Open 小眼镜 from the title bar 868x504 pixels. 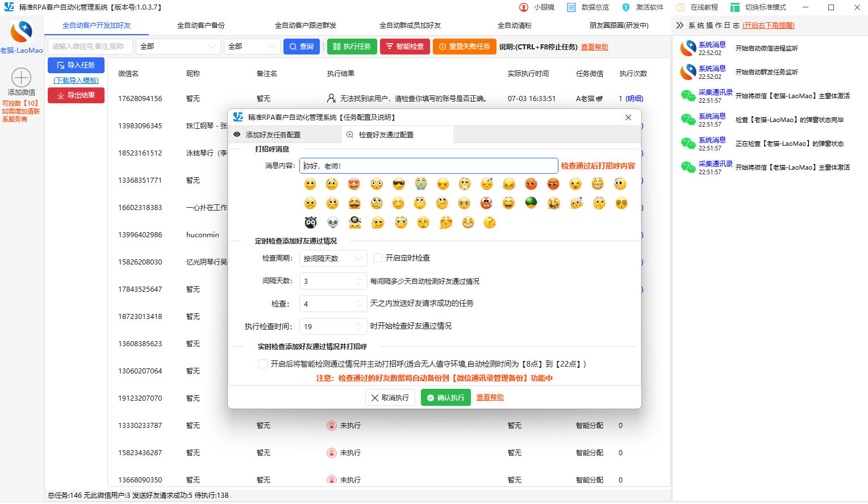point(537,7)
